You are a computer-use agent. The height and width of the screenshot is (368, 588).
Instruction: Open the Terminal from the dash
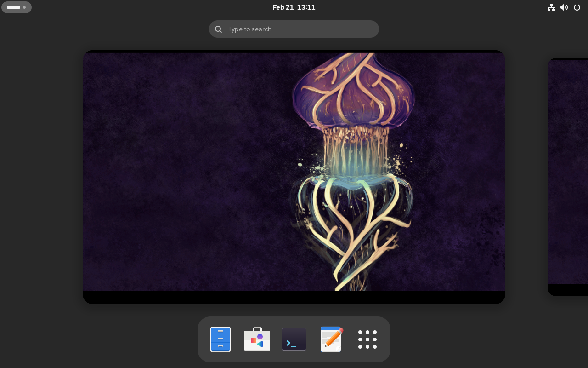pos(294,339)
